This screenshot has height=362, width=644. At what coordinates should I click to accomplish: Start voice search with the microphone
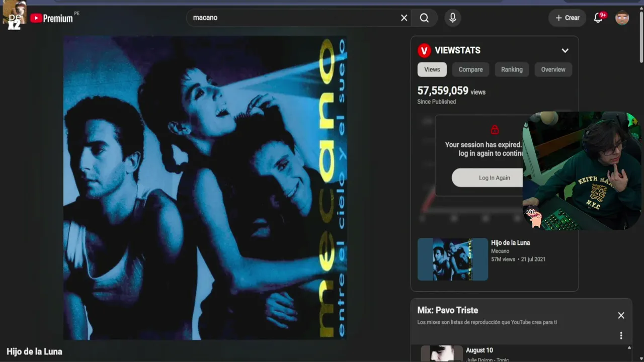point(453,18)
